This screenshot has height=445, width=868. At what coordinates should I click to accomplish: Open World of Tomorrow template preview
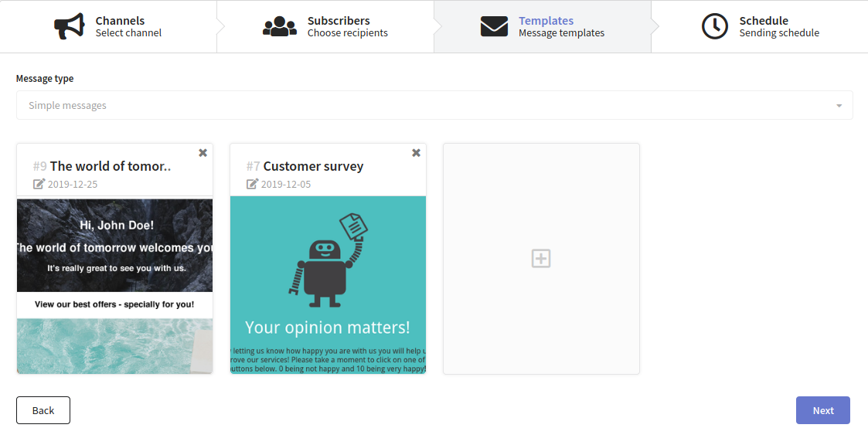(114, 286)
